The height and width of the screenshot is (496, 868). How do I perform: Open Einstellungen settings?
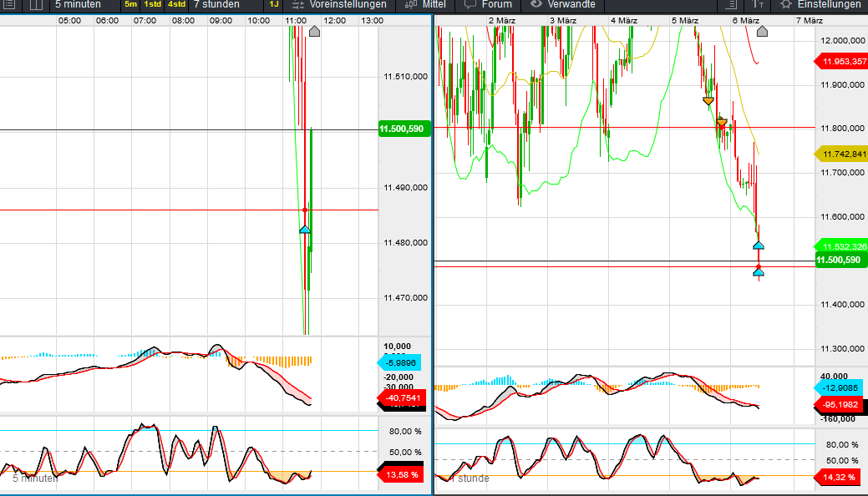point(830,4)
